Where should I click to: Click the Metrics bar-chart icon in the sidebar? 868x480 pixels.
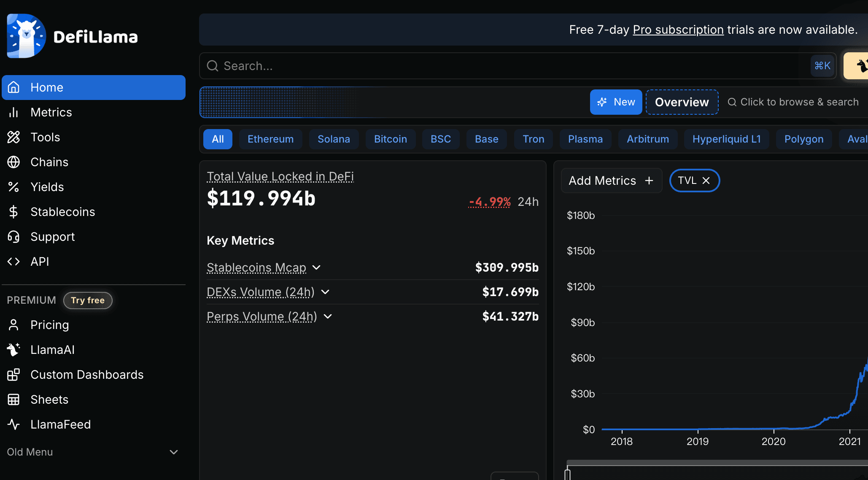tap(13, 112)
